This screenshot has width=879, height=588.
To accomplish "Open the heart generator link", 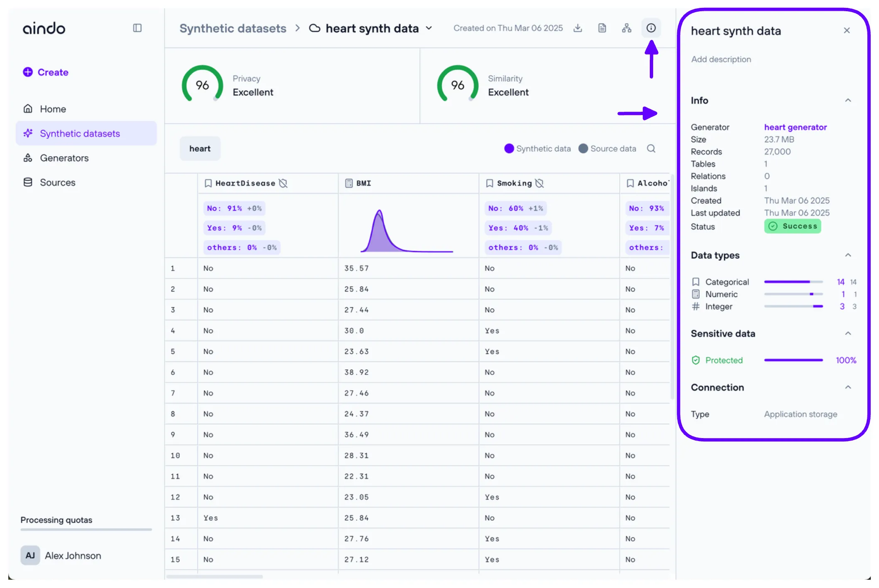I will [795, 127].
